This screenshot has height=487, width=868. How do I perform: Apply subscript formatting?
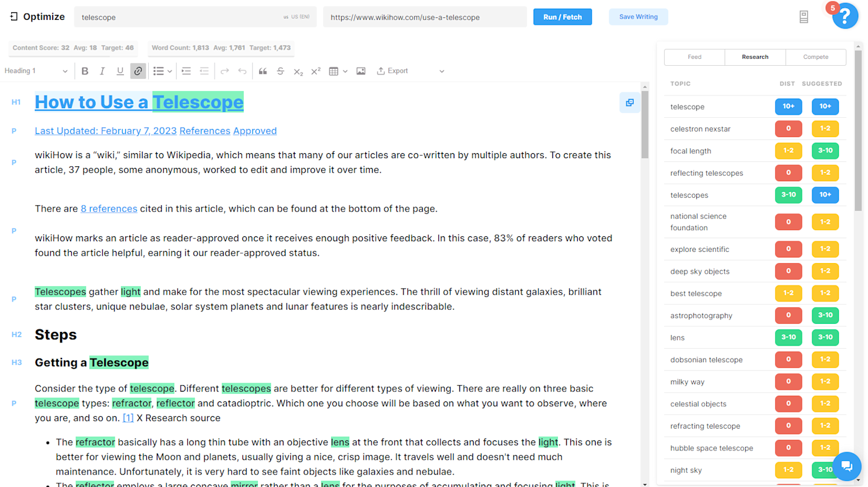click(298, 71)
